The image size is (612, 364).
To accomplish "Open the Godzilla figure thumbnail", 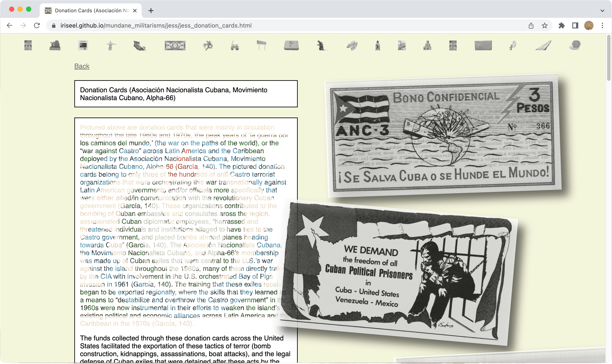I will (x=322, y=46).
